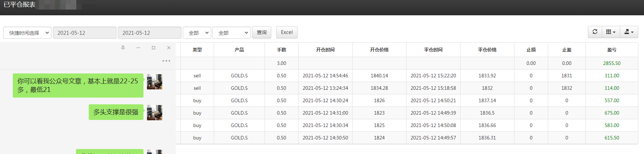Select open time 2021-05-12 13:24:34
Image resolution: width=644 pixels, height=154 pixels.
tap(325, 88)
